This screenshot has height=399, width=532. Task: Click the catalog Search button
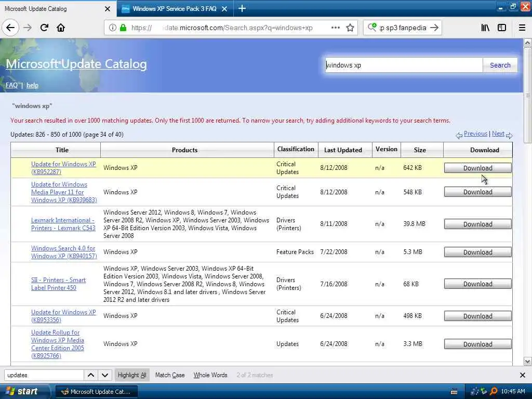click(500, 65)
